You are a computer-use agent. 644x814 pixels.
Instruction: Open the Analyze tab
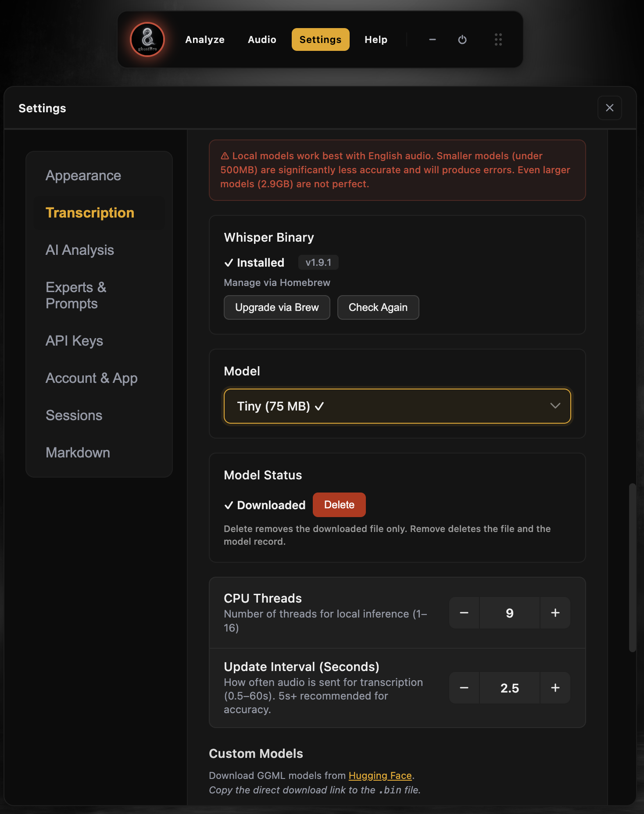205,39
